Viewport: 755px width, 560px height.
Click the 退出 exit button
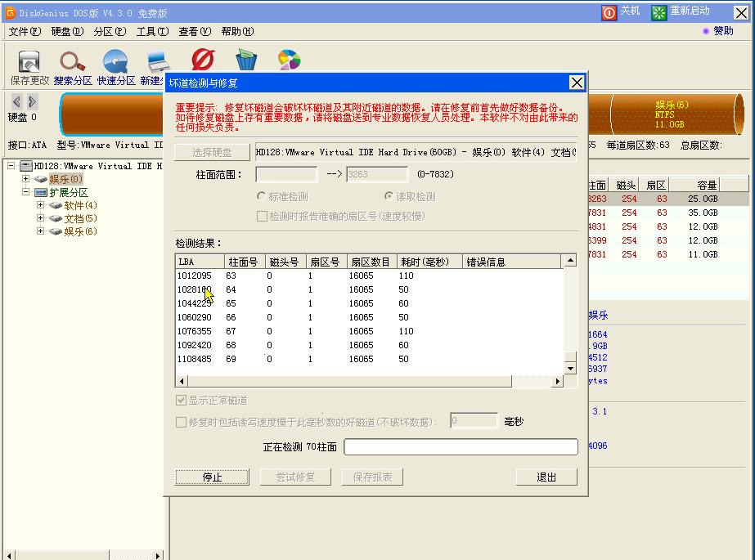[x=546, y=477]
